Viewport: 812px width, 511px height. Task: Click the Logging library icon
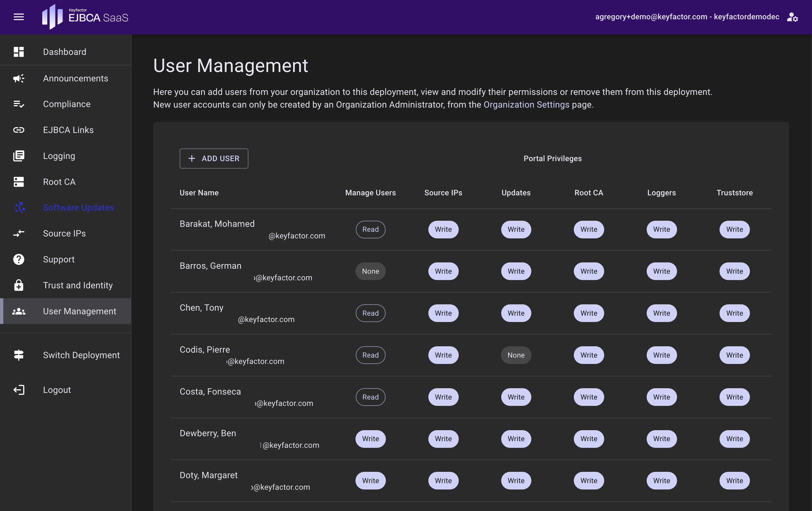click(x=18, y=156)
